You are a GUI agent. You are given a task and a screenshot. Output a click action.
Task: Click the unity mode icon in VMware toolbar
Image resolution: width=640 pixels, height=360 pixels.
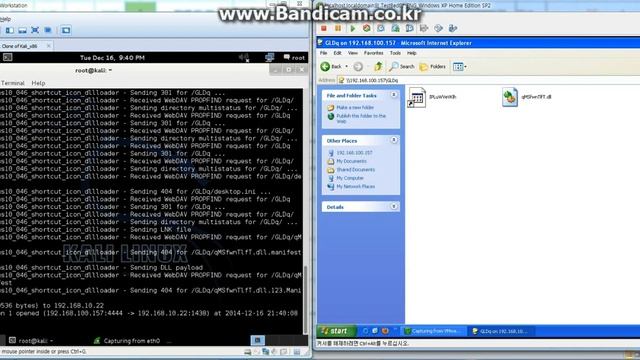(x=48, y=30)
